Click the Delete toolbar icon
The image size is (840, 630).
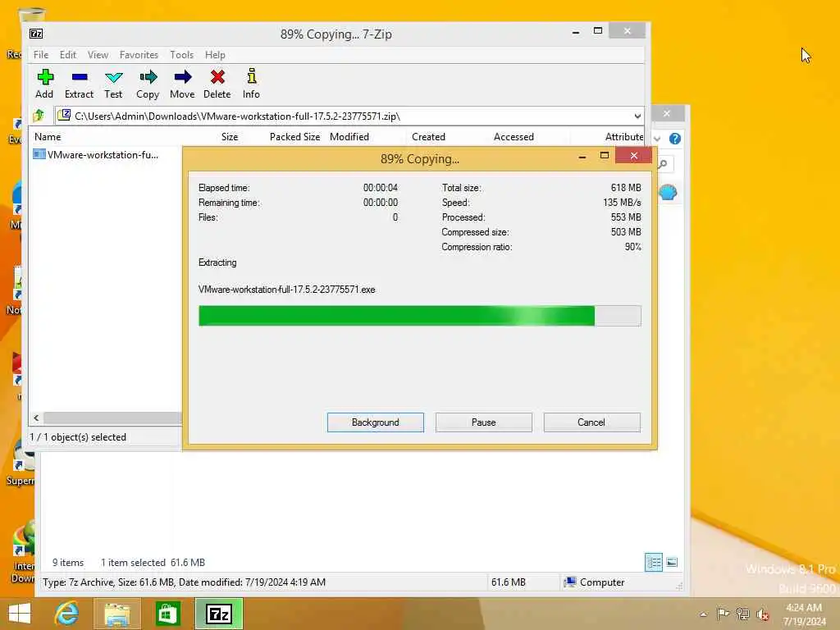tap(217, 78)
